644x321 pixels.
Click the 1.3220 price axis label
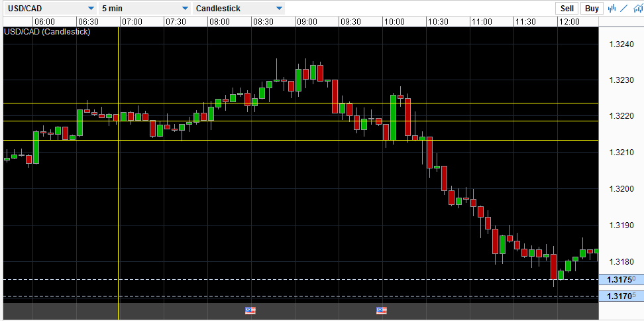click(621, 116)
